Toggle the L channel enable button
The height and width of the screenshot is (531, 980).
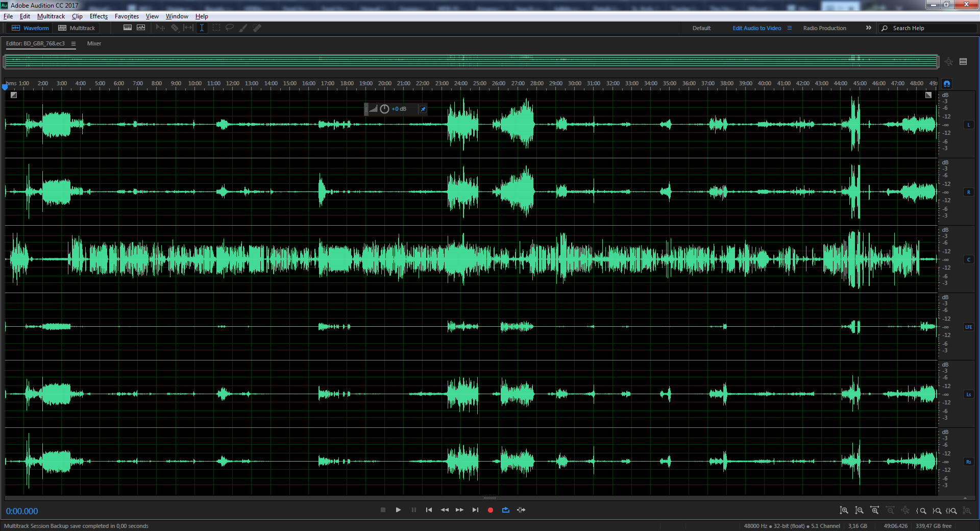pyautogui.click(x=968, y=125)
